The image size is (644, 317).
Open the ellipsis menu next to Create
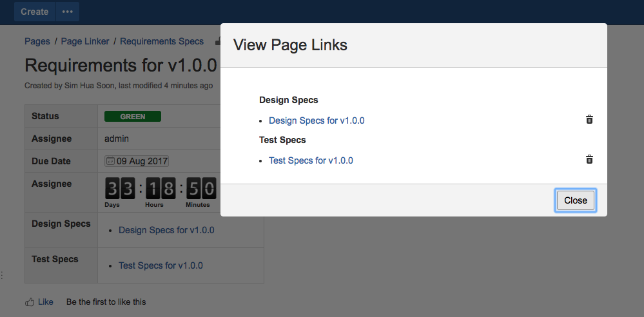pyautogui.click(x=68, y=12)
